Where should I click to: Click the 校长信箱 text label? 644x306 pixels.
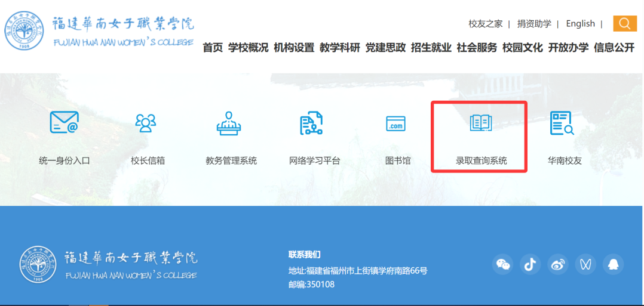point(148,160)
